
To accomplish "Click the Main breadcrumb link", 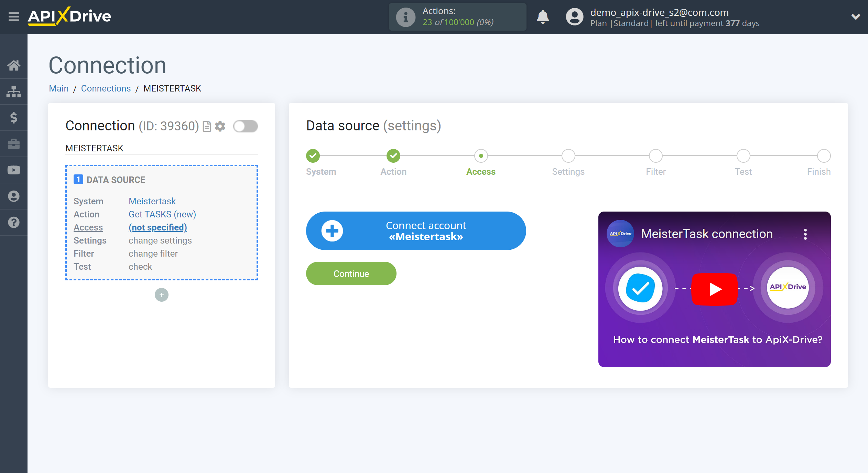I will click(58, 88).
